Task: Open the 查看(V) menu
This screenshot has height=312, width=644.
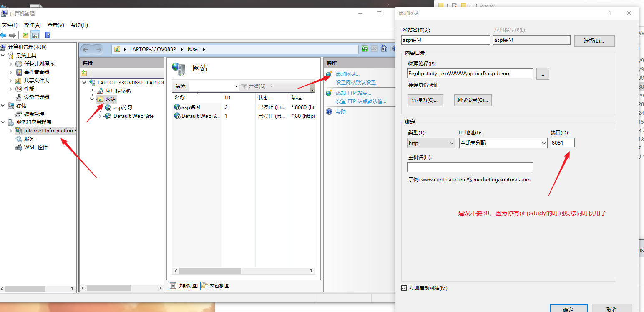Action: point(56,25)
